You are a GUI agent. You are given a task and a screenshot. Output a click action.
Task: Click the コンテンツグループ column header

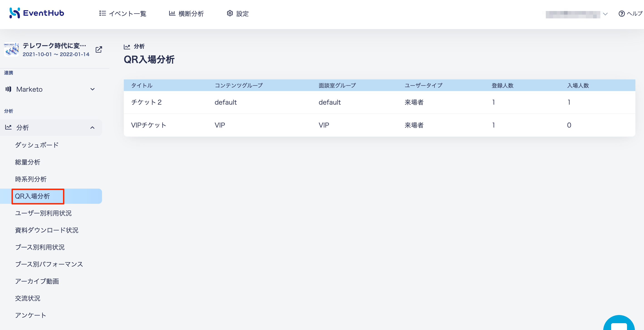point(239,86)
